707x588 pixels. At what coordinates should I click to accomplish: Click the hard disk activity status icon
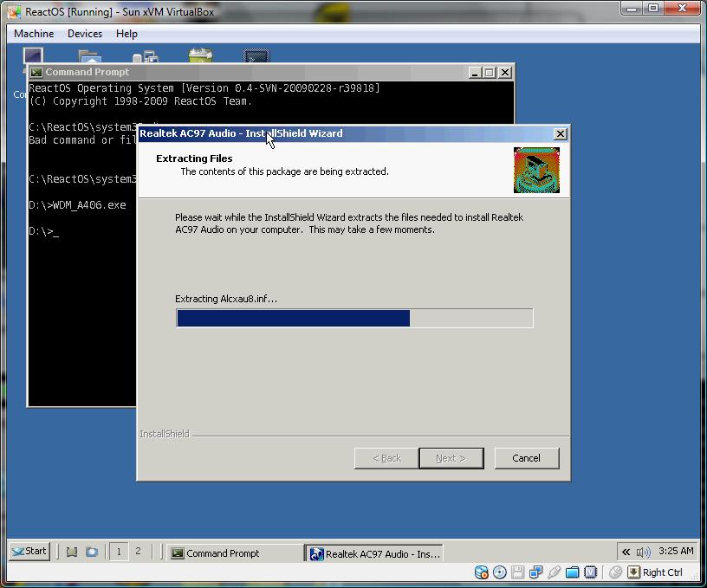[481, 572]
